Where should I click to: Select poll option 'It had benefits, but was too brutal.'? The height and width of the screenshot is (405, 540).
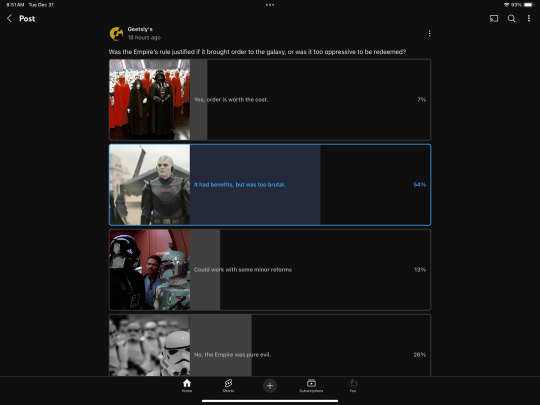[x=270, y=185]
